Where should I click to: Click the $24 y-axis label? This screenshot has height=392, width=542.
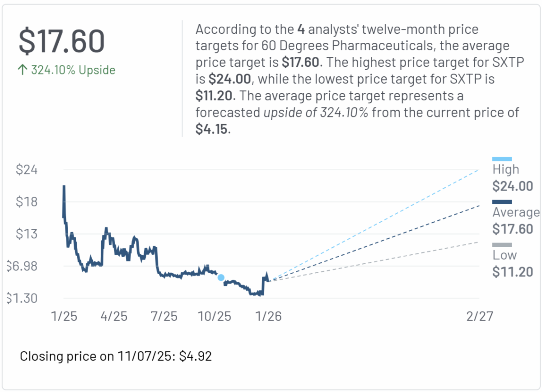26,170
